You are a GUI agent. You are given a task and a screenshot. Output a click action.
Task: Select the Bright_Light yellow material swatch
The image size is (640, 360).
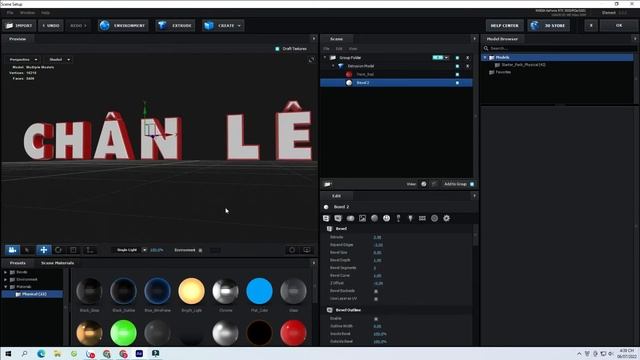(191, 291)
